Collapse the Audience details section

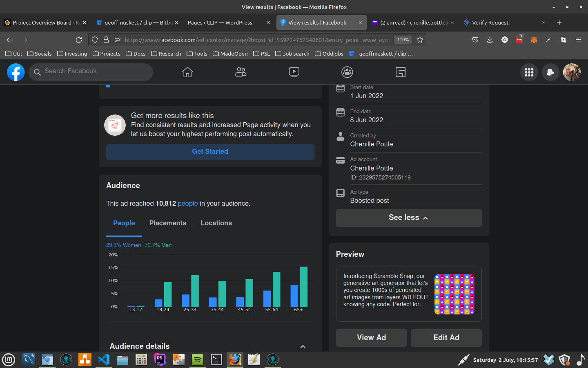303,346
